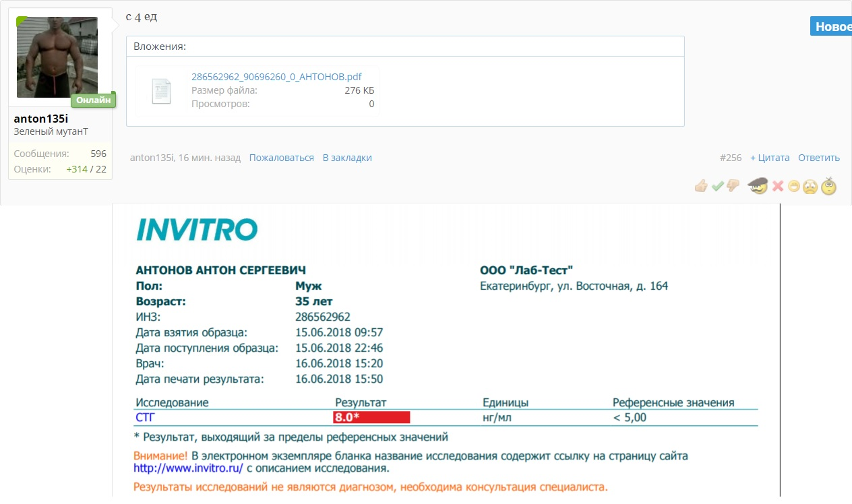Quote the post with + Цитата
This screenshot has height=504, width=852.
point(769,158)
